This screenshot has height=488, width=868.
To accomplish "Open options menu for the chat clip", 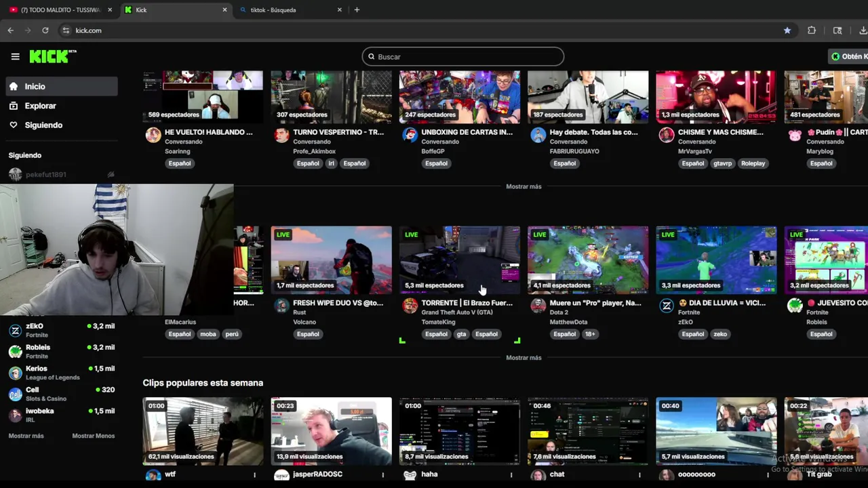I will pyautogui.click(x=639, y=475).
